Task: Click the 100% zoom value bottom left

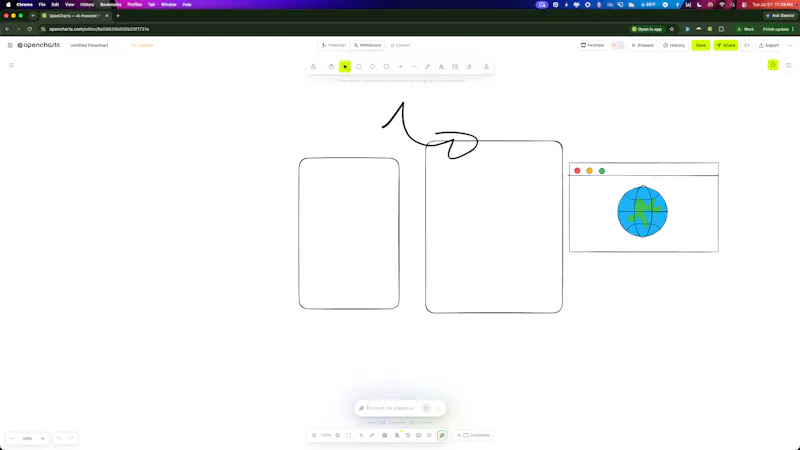Action: point(27,438)
